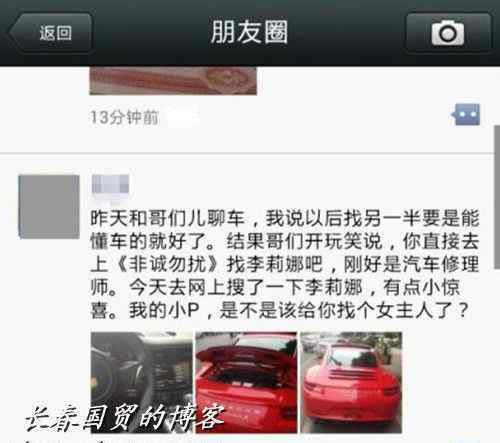500x443 pixels.
Task: Open the car interior steering wheel photo
Action: 142,382
